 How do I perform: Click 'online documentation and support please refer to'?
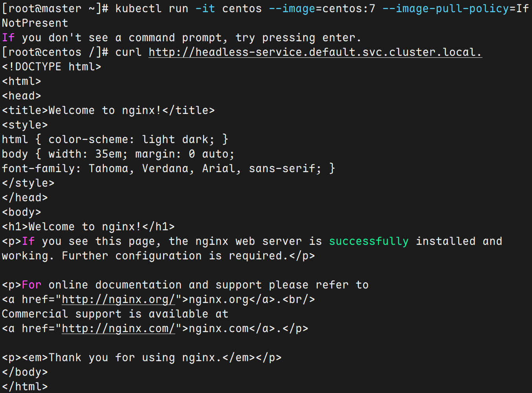click(x=209, y=285)
